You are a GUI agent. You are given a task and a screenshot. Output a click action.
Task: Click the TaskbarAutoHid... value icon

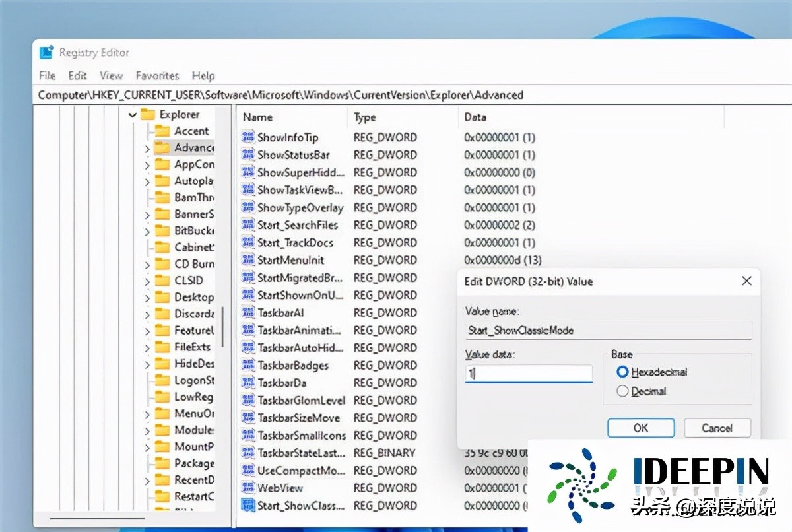248,347
